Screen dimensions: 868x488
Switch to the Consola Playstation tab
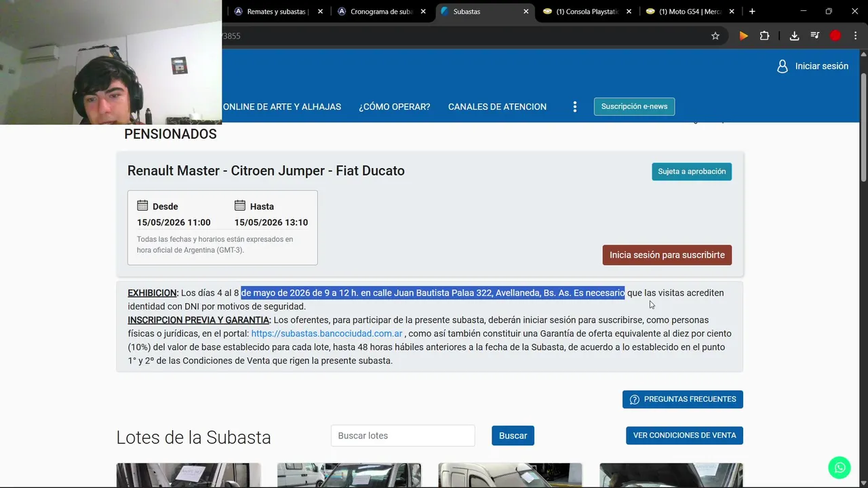[587, 12]
